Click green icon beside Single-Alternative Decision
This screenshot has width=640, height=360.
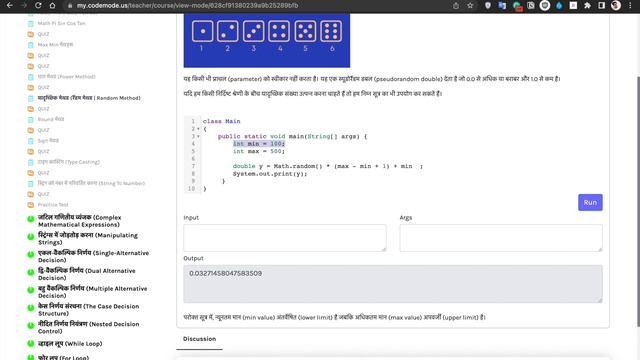tap(31, 254)
